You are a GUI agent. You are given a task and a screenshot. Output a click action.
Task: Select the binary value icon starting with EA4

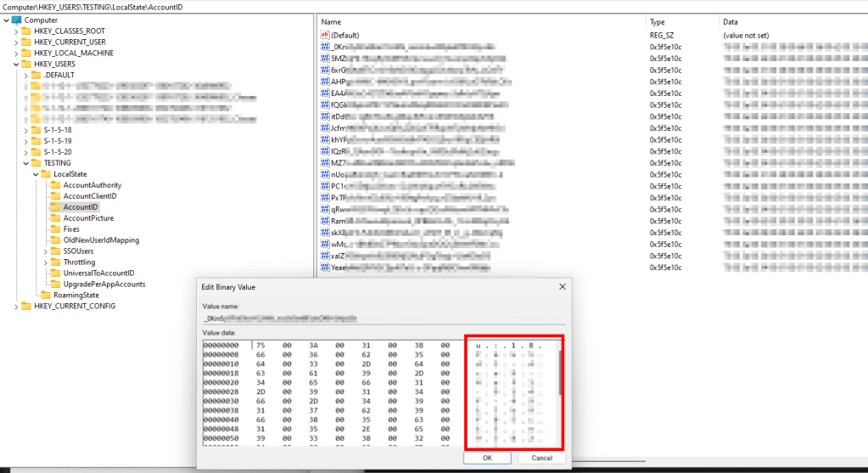pos(324,93)
